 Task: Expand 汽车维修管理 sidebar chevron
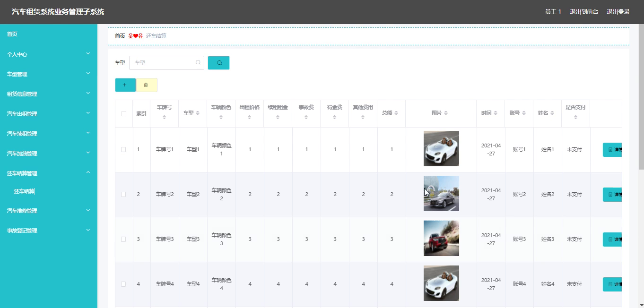[88, 210]
